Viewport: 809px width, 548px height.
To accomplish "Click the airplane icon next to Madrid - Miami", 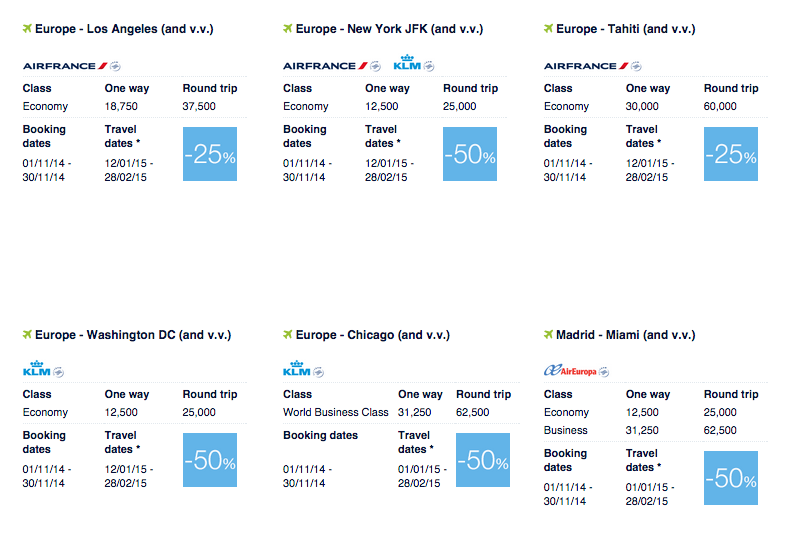I will (x=548, y=335).
